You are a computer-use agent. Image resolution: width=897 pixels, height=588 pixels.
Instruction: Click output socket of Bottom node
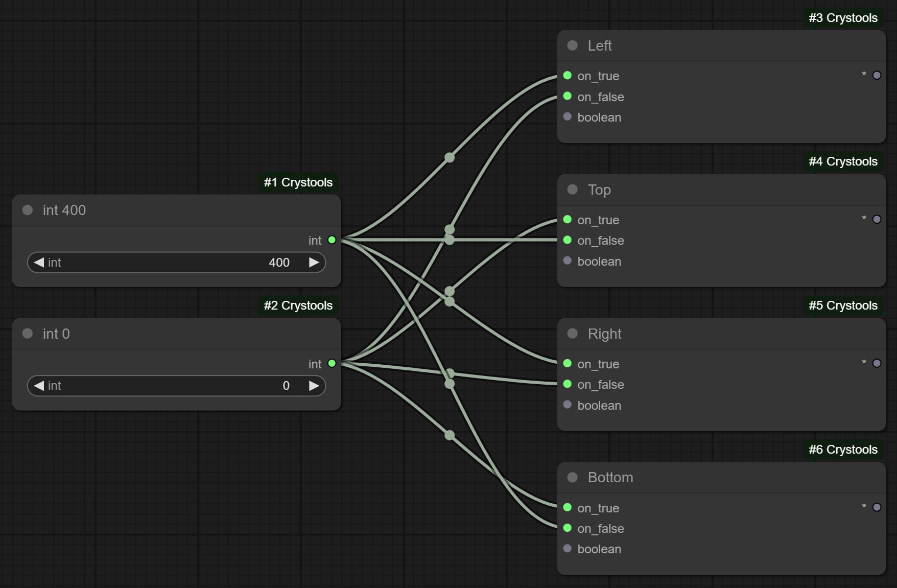(877, 507)
